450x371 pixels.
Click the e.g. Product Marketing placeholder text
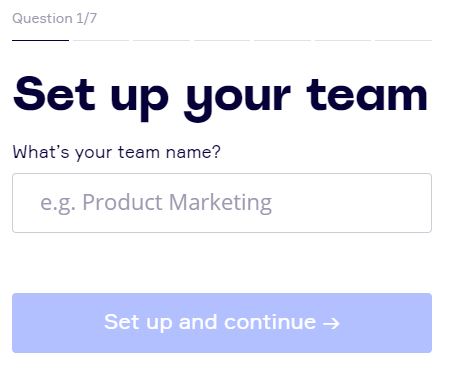tap(156, 203)
